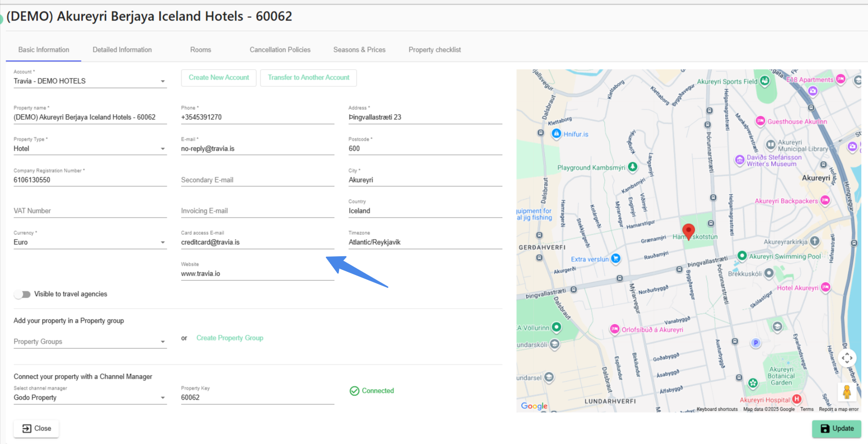Click the E18 Apartments lodging marker
The height and width of the screenshot is (444, 868).
click(x=840, y=79)
